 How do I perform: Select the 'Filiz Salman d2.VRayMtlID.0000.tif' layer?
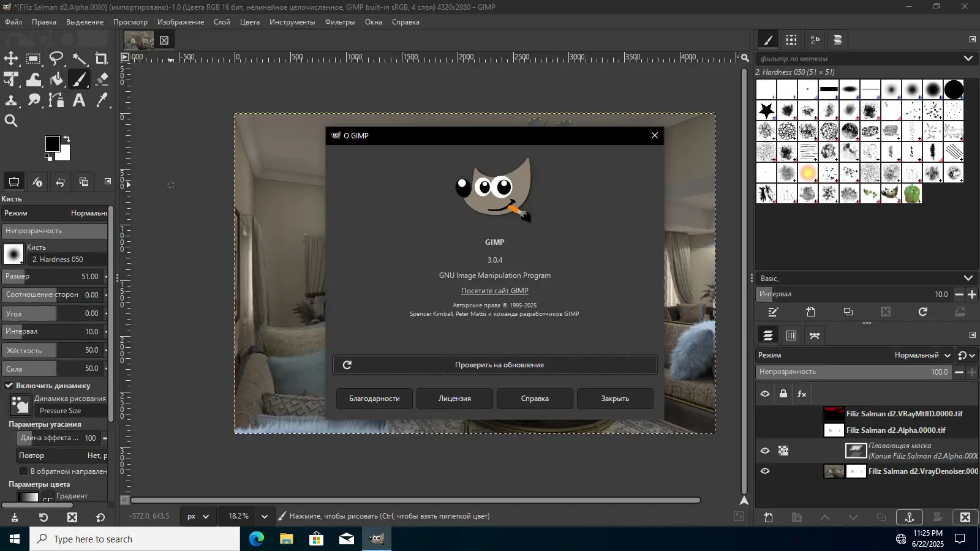pyautogui.click(x=904, y=414)
